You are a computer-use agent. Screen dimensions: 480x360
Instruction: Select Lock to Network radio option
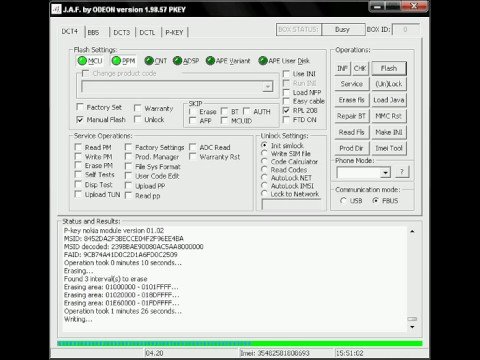264,194
